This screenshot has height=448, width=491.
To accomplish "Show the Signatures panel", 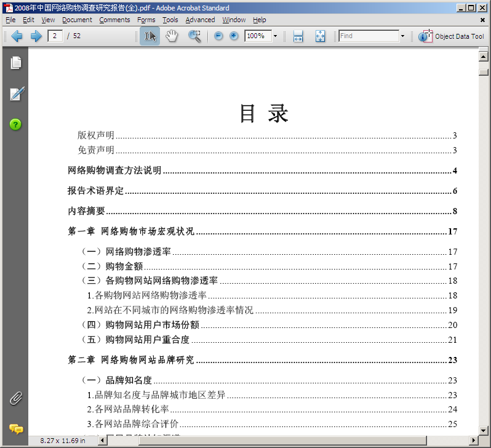I will pos(16,94).
